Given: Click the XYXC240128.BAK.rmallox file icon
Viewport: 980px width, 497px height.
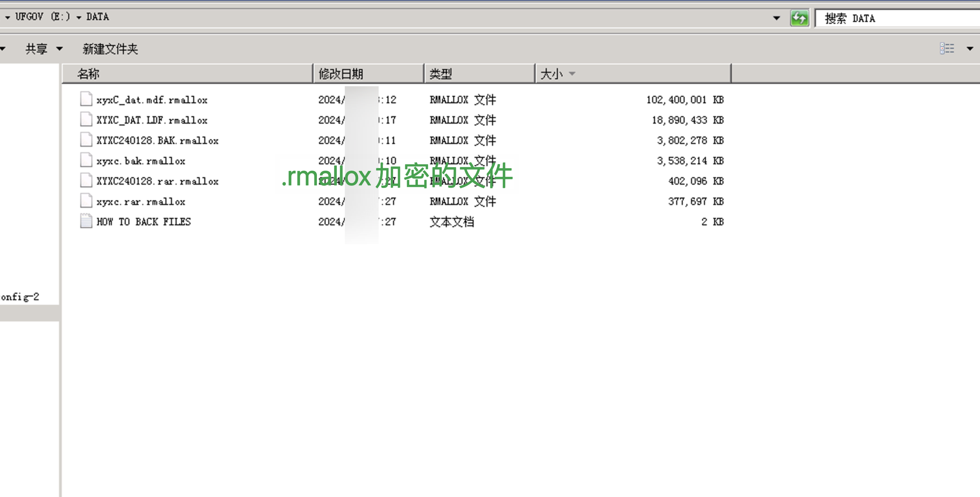Looking at the screenshot, I should click(x=86, y=140).
